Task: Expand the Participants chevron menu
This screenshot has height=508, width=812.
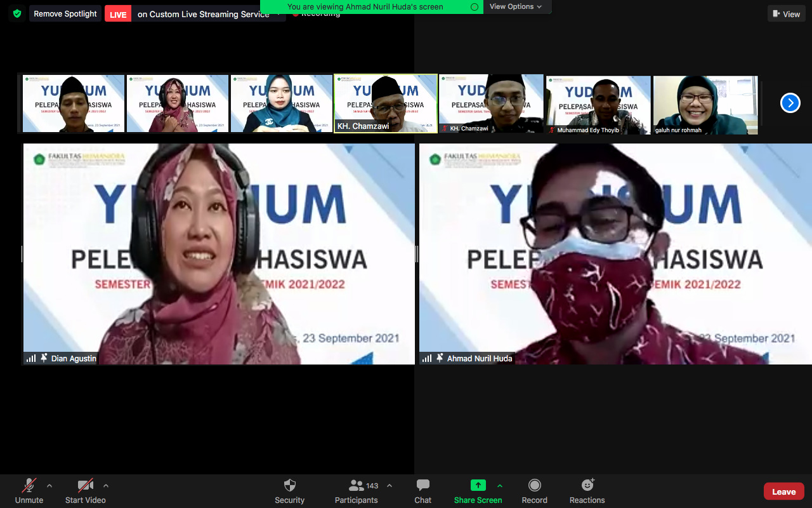Action: tap(390, 486)
